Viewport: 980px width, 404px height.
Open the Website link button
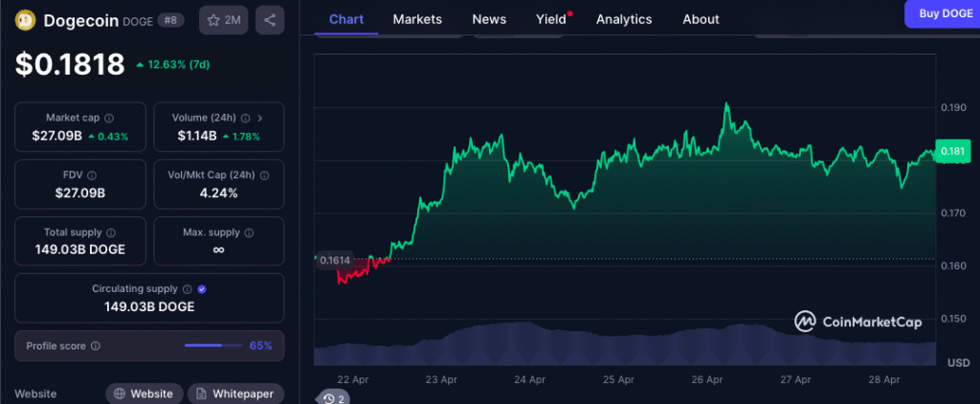coord(144,394)
